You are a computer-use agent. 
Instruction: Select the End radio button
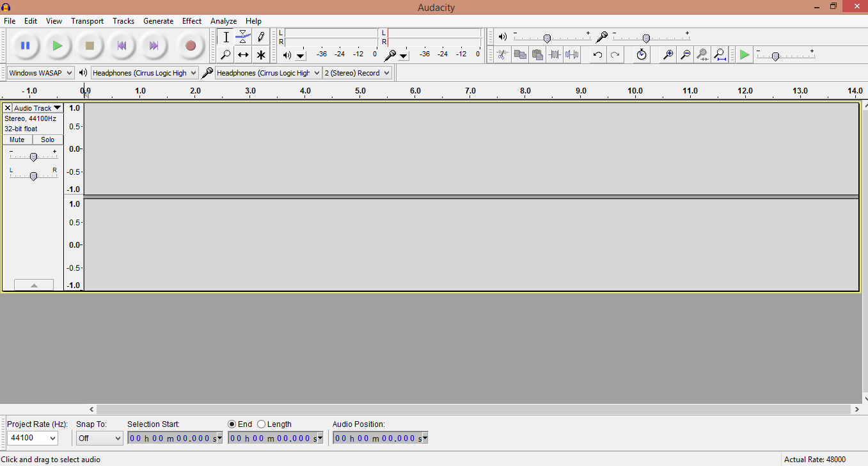pos(232,424)
